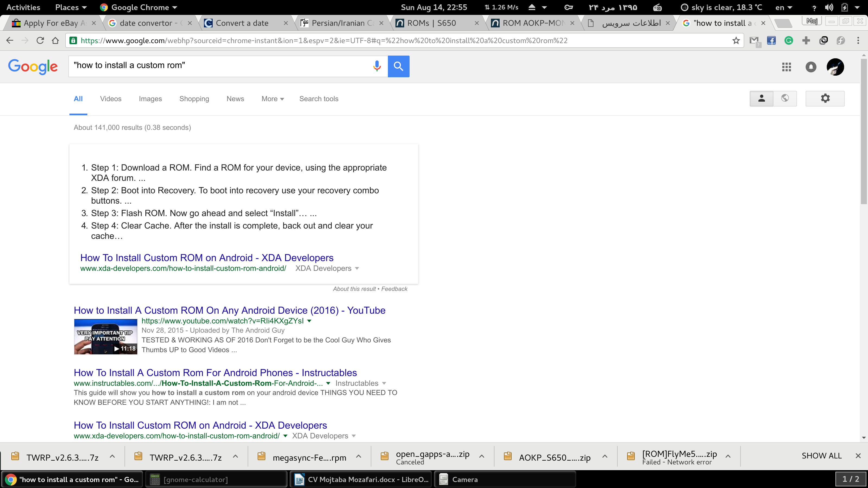This screenshot has width=868, height=488.
Task: Open the YouTube custom ROM video result
Action: 229,310
